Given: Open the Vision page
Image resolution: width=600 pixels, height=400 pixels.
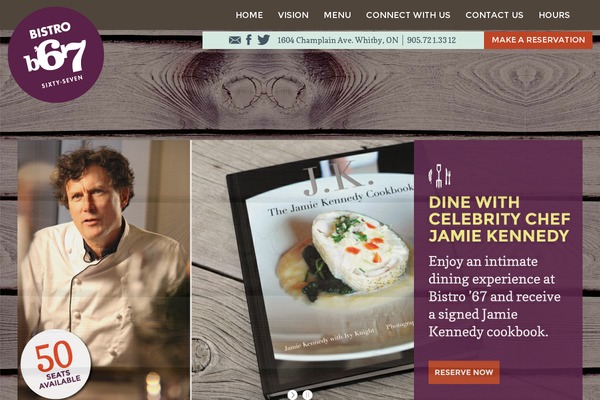Looking at the screenshot, I should point(293,15).
